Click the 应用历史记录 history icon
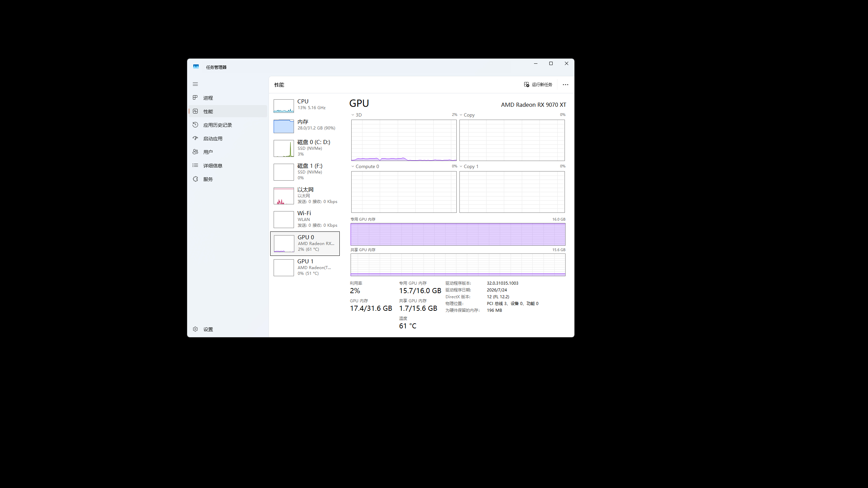Image resolution: width=868 pixels, height=488 pixels. (195, 125)
